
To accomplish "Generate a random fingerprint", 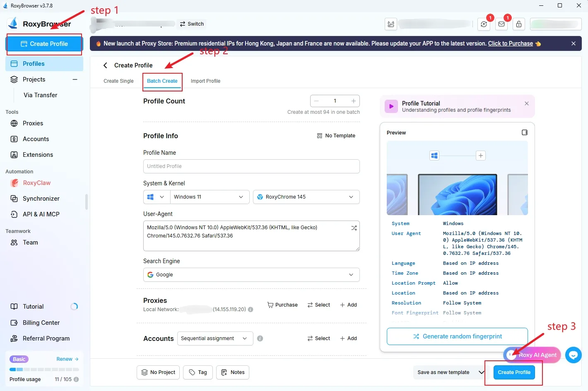I will (x=457, y=336).
